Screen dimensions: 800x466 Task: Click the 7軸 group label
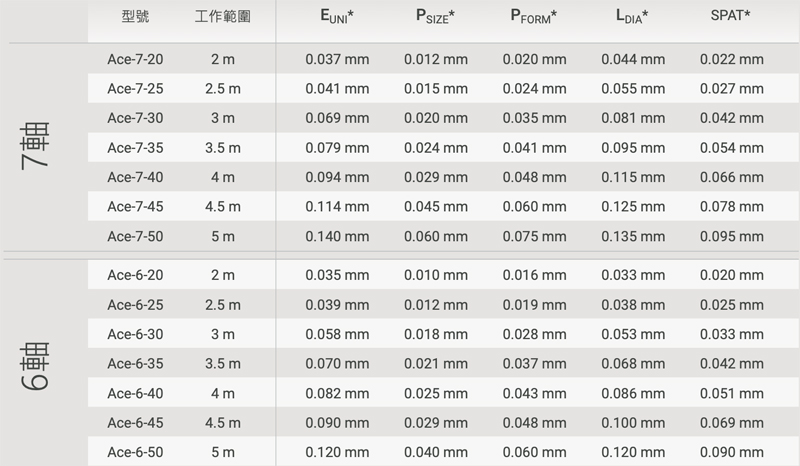click(42, 148)
